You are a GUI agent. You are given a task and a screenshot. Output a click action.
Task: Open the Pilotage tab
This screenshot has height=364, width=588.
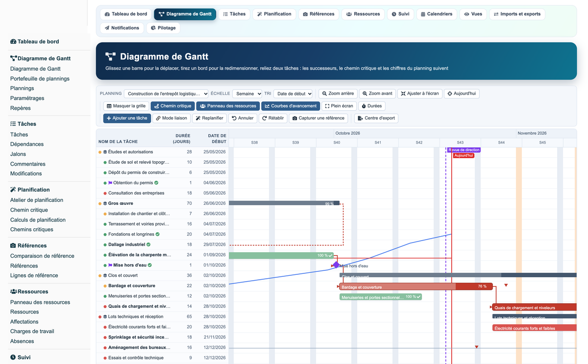[x=163, y=28]
